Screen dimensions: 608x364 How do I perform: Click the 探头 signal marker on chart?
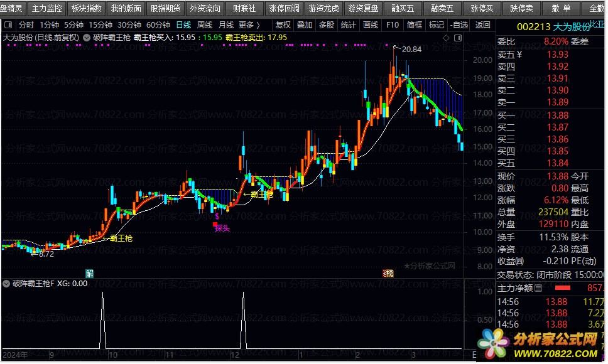222,228
